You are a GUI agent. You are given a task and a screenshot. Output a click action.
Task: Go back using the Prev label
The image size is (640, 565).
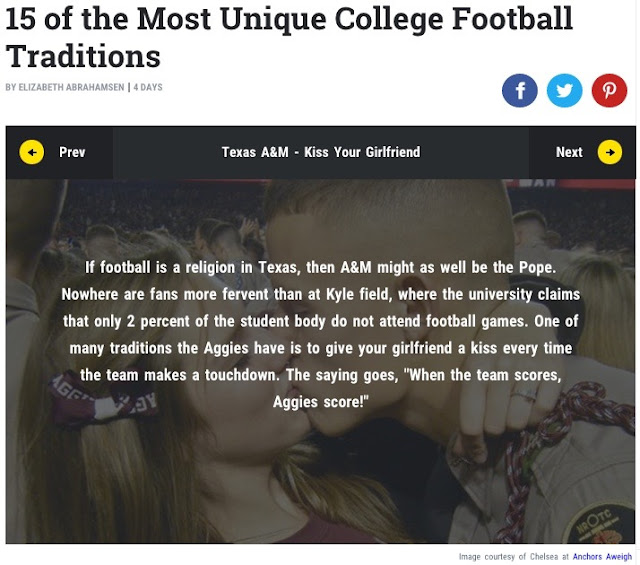(x=72, y=152)
